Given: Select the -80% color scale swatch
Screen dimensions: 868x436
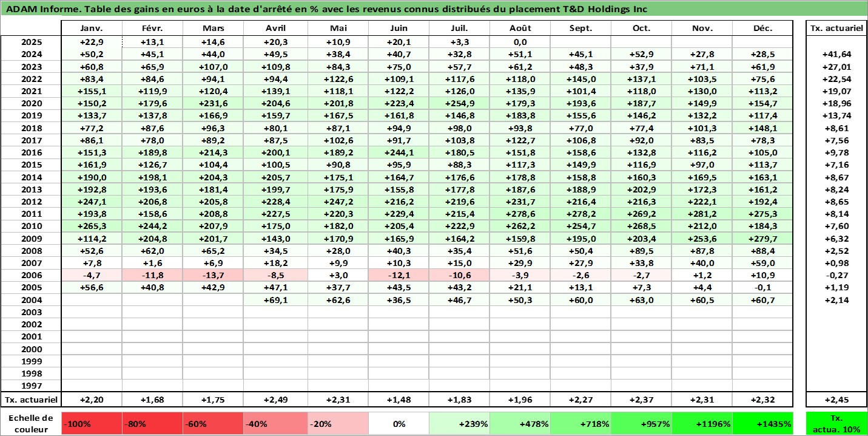Looking at the screenshot, I should pos(153,424).
